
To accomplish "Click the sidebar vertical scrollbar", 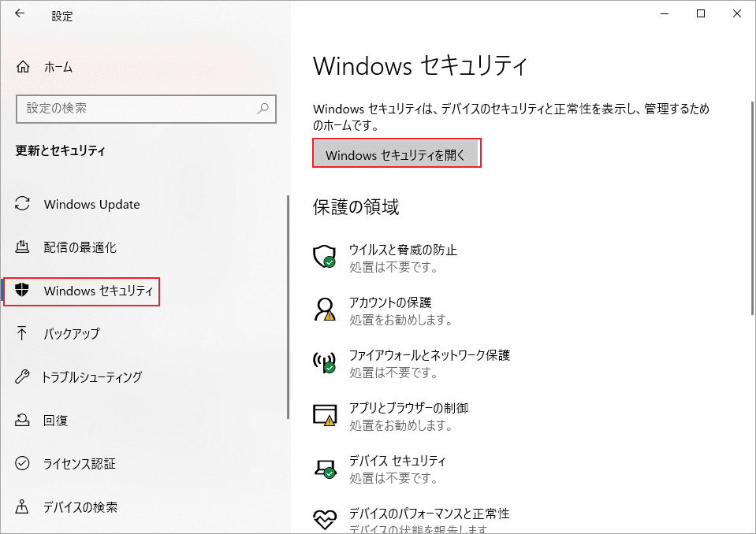I will click(288, 307).
